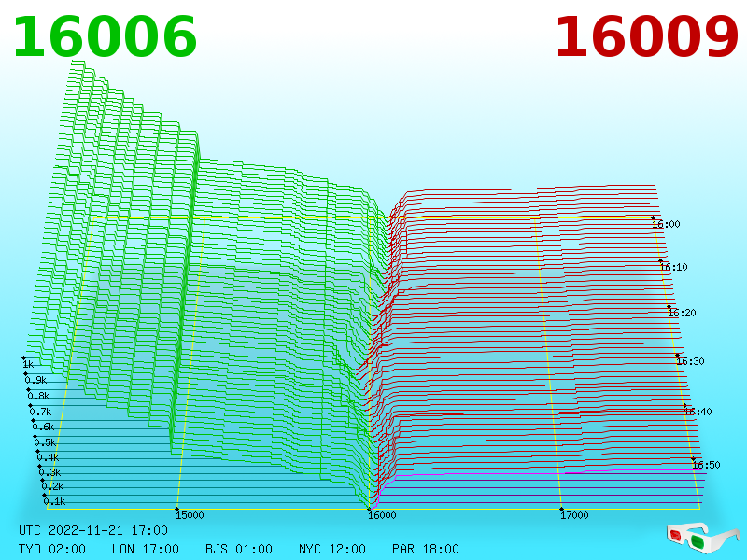Screen dimensions: 747x560
Task: Click the red-green 3D glasses icon
Action: [703, 538]
